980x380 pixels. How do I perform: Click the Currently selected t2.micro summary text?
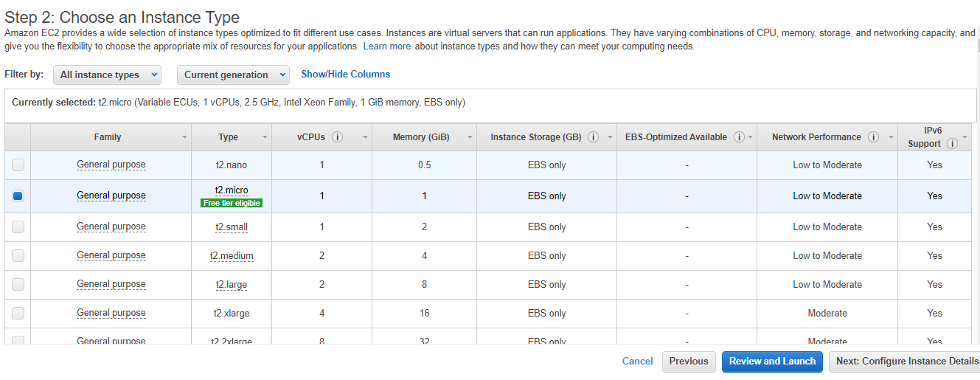(x=238, y=103)
